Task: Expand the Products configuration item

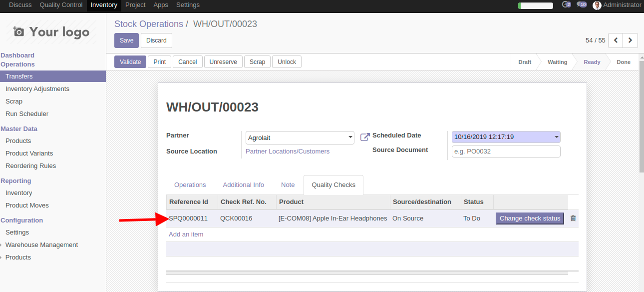Action: click(18, 257)
